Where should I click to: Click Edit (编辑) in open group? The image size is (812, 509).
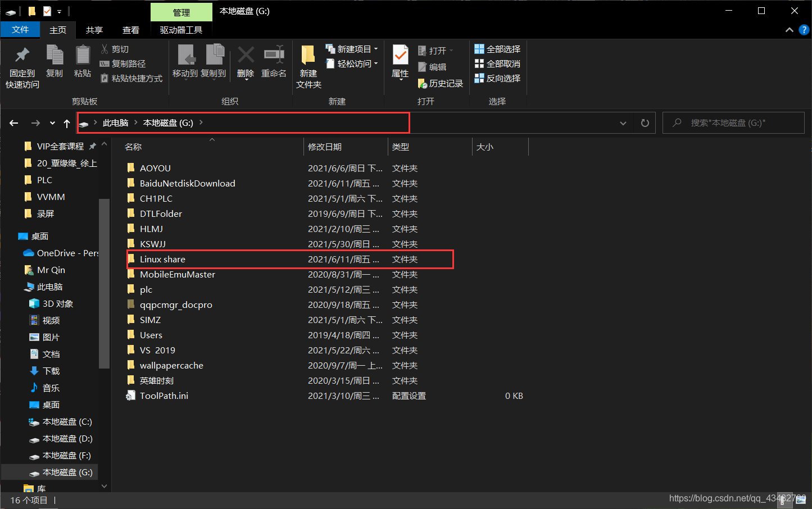coord(432,67)
